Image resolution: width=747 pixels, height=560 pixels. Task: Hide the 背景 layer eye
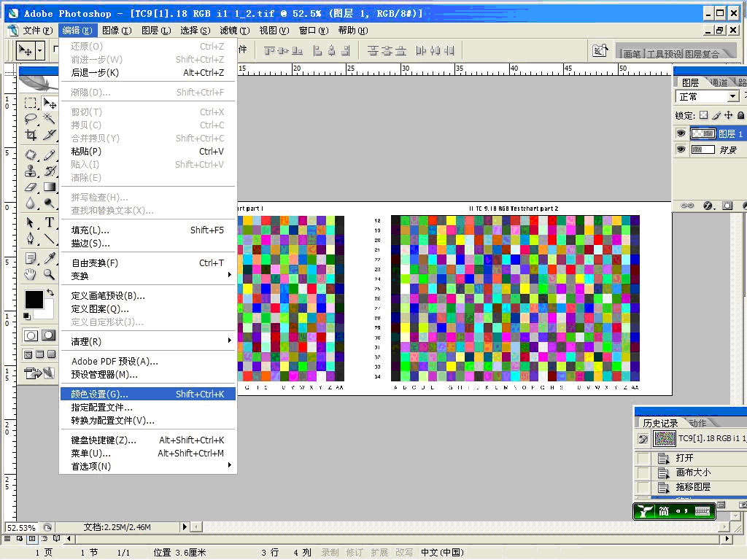pos(681,149)
